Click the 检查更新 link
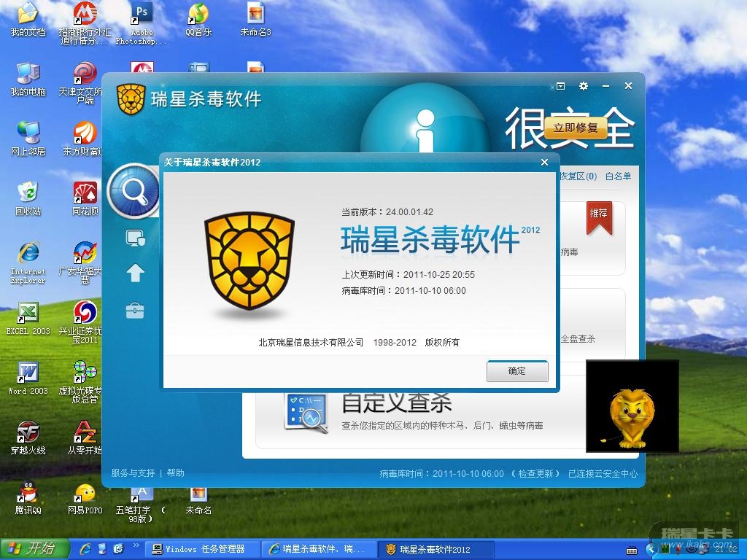747x560 pixels. (535, 474)
